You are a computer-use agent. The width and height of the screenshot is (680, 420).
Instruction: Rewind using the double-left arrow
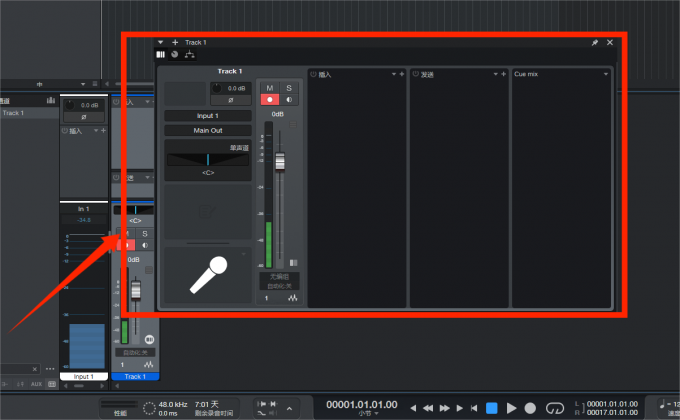pyautogui.click(x=428, y=408)
